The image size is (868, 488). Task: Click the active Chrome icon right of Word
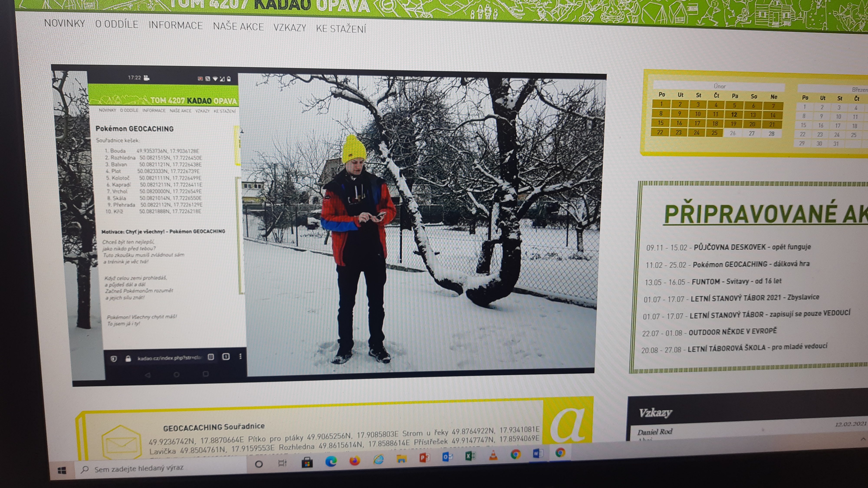pyautogui.click(x=560, y=453)
